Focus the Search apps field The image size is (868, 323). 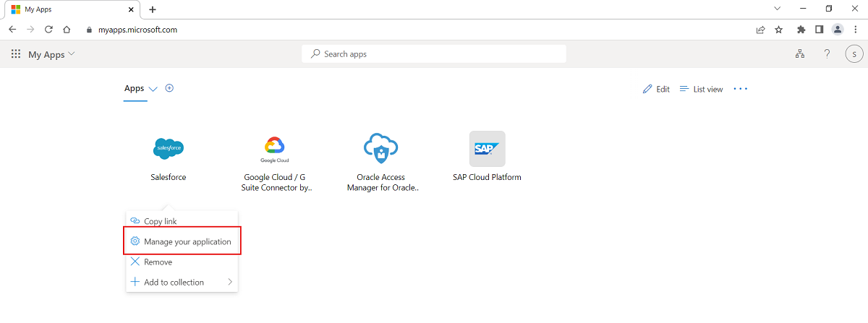(434, 54)
